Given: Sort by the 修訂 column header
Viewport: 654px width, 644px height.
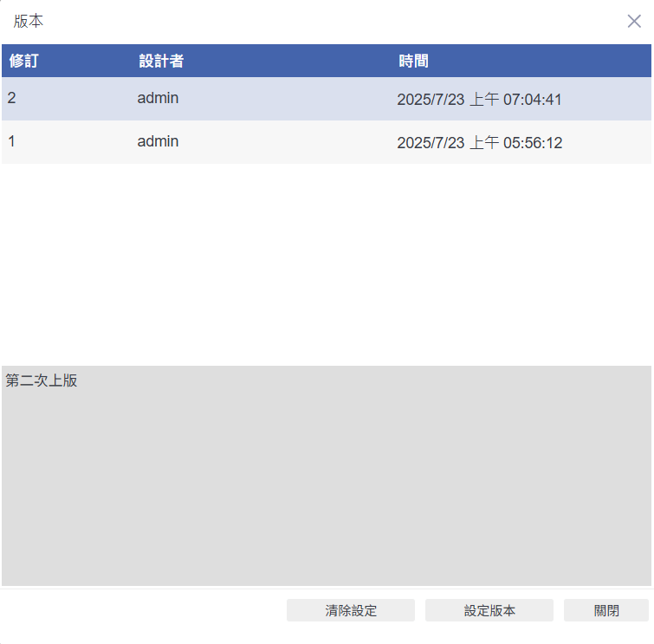Looking at the screenshot, I should [23, 62].
